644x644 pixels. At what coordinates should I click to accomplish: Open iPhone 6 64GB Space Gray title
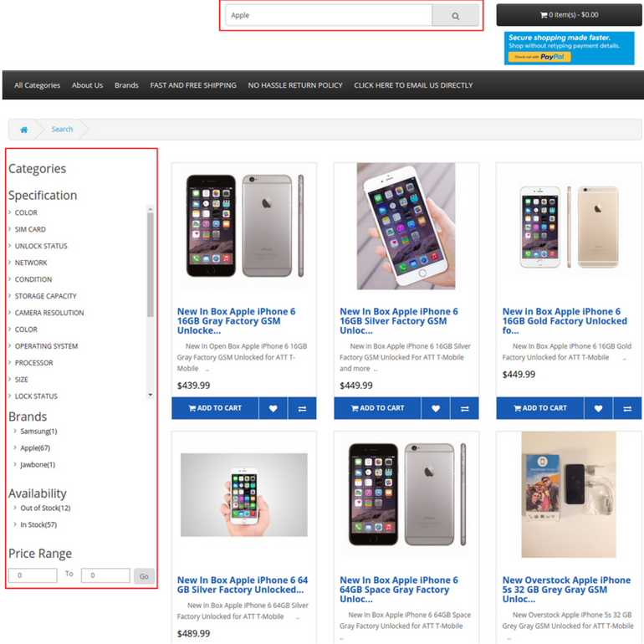point(399,590)
